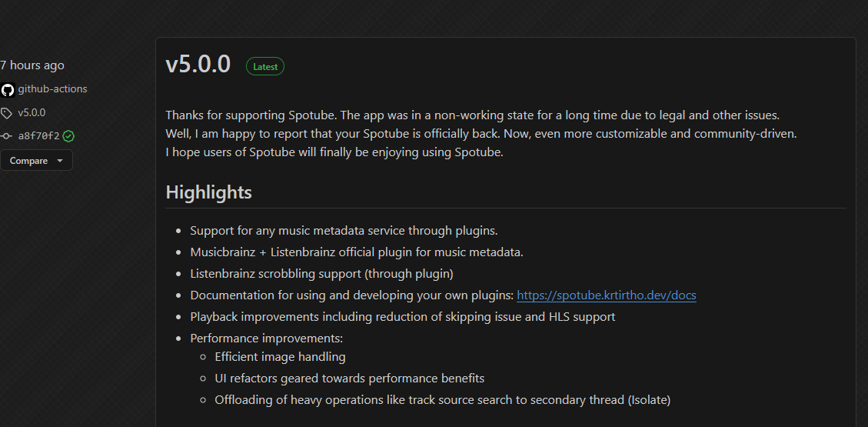868x427 pixels.
Task: Click the '7 hours ago' timestamp
Action: pos(32,65)
